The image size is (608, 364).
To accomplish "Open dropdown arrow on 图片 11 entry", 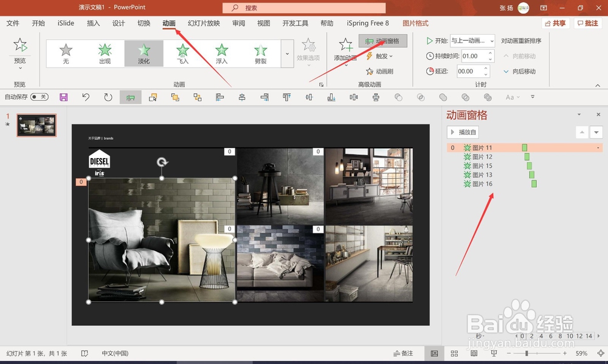I will click(x=598, y=148).
